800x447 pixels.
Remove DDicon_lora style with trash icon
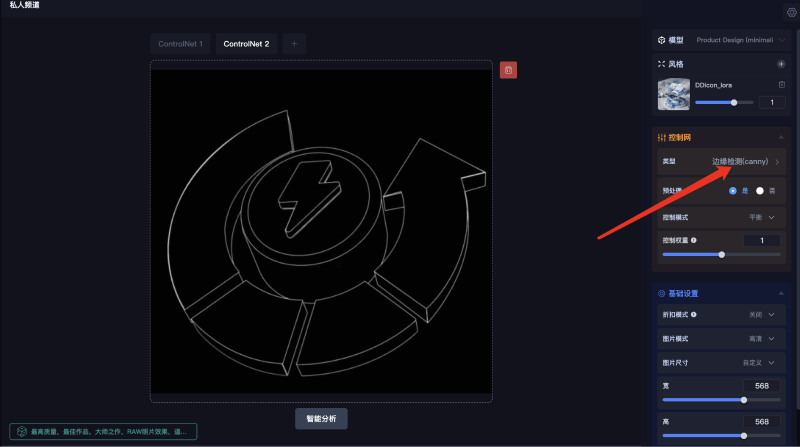coord(781,85)
